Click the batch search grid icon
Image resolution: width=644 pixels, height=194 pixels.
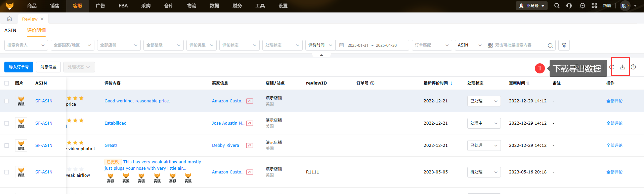tap(490, 45)
